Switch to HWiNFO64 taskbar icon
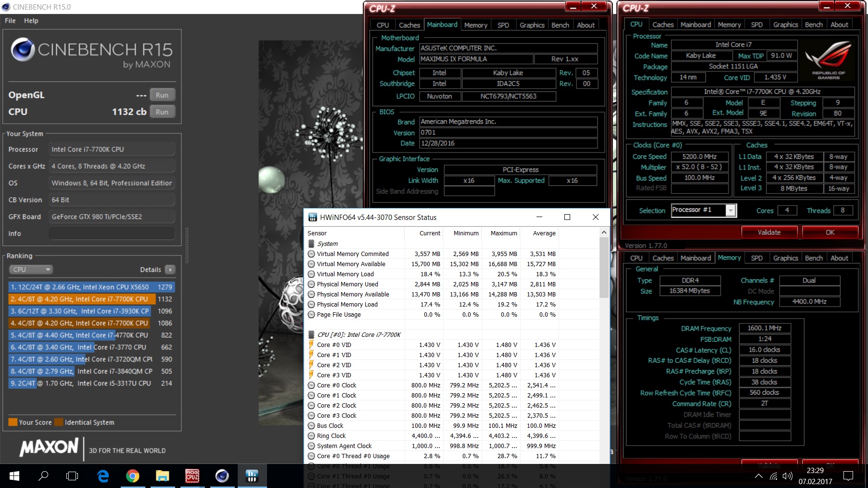The width and height of the screenshot is (868, 488). (x=252, y=476)
